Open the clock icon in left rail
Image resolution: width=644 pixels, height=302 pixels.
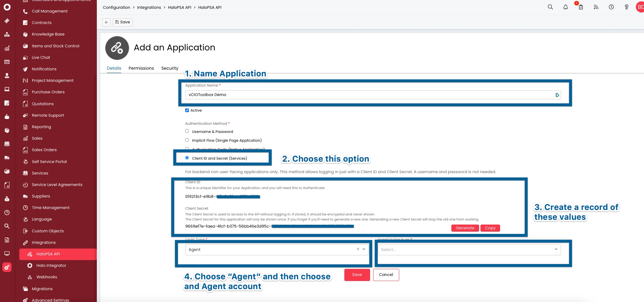7,212
